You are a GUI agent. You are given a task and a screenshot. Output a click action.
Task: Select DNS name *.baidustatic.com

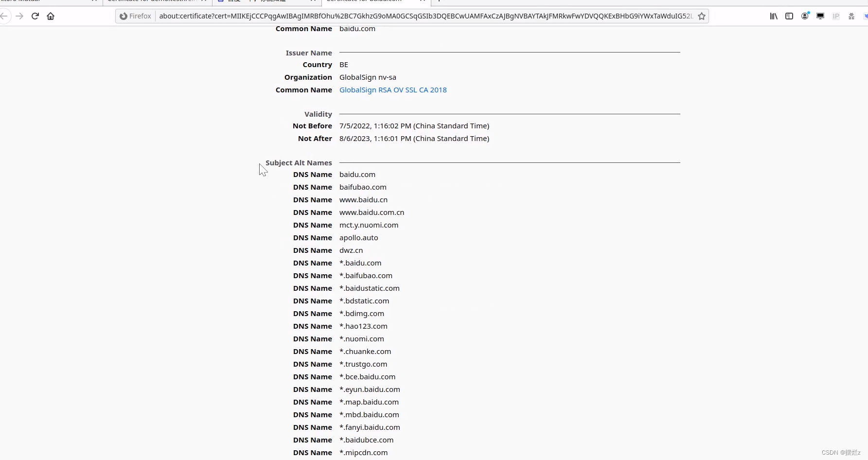(x=370, y=288)
